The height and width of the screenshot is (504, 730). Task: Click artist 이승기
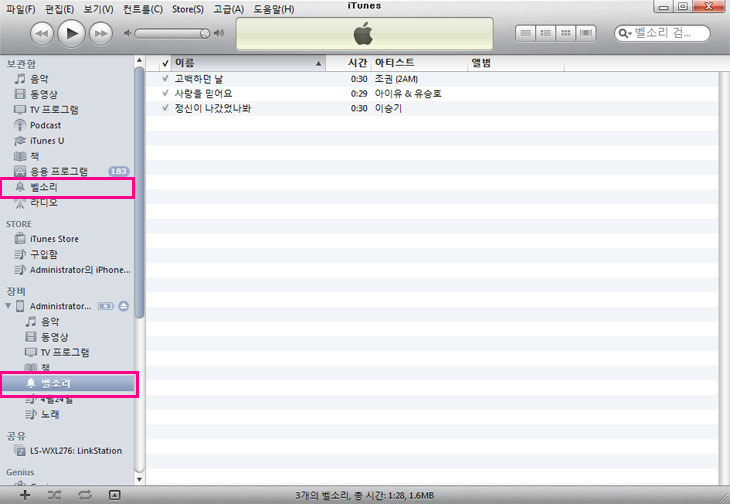point(388,108)
